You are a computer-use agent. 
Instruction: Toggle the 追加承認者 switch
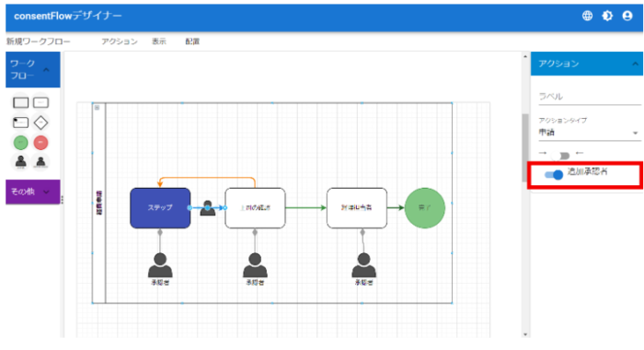(x=554, y=175)
